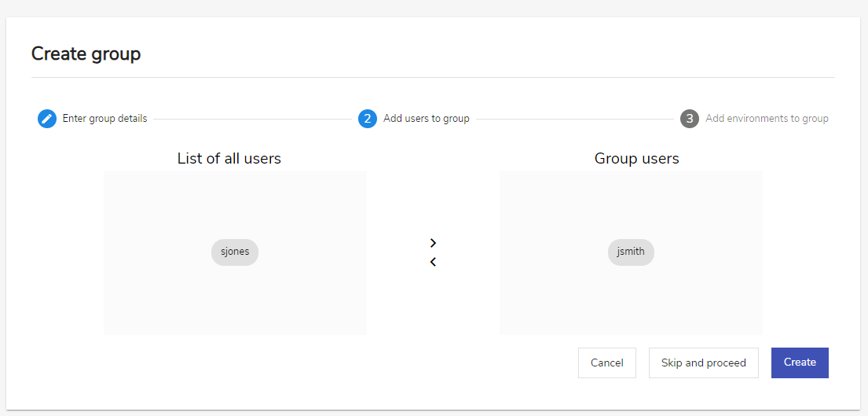Click stepper line between steps one and two
Viewport: 868px width, 416px height.
tap(252, 119)
